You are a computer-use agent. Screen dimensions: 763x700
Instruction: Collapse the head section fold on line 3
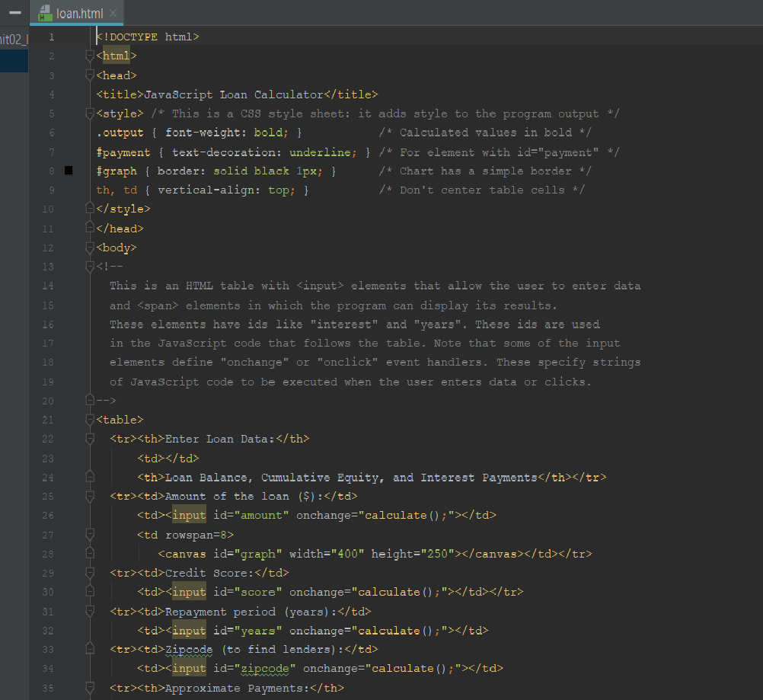89,73
